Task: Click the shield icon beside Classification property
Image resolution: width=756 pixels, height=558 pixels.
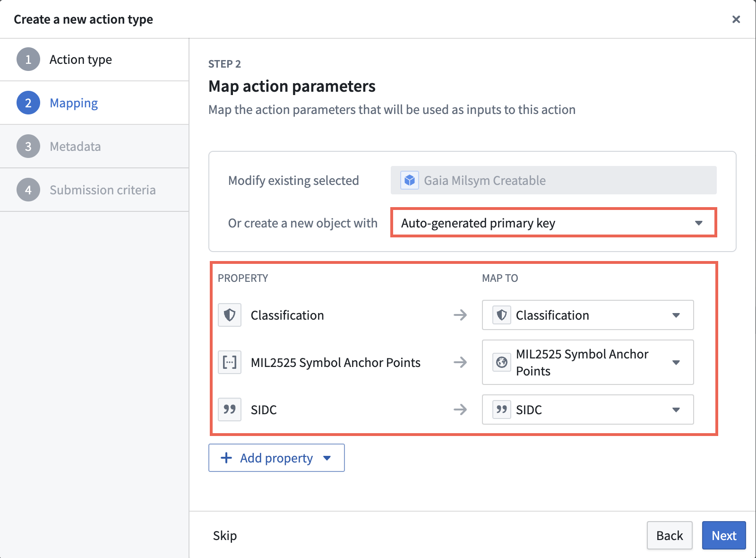Action: [230, 315]
